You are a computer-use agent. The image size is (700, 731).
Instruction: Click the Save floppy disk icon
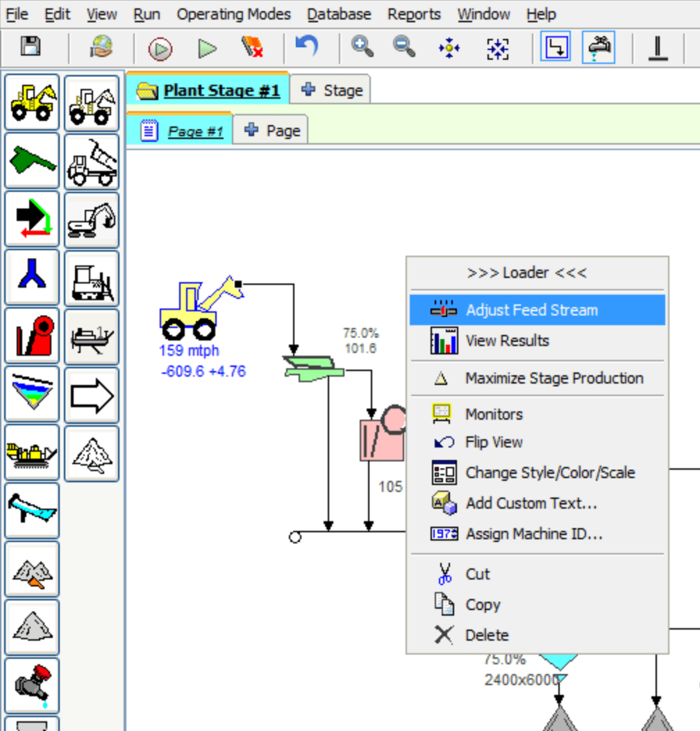(31, 47)
